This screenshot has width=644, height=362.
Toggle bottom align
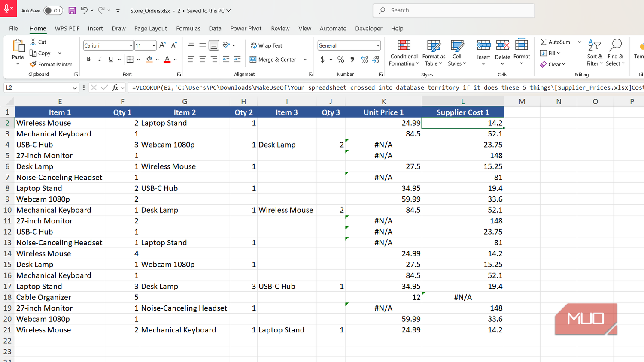(x=213, y=45)
